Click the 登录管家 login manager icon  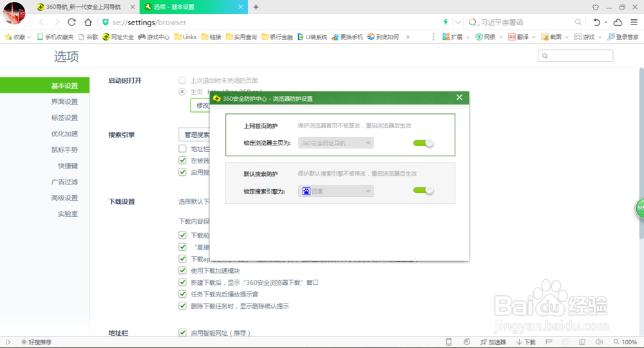[623, 37]
